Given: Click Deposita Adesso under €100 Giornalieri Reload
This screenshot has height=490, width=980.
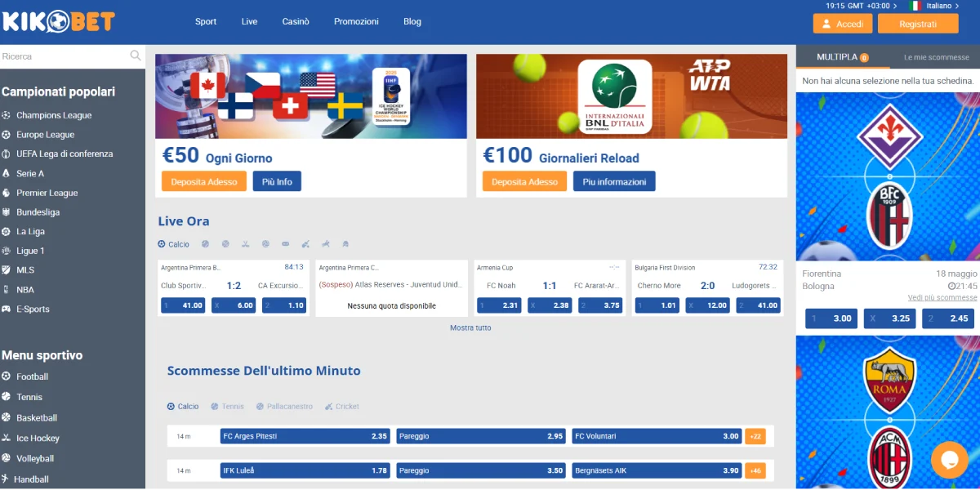Looking at the screenshot, I should 525,181.
